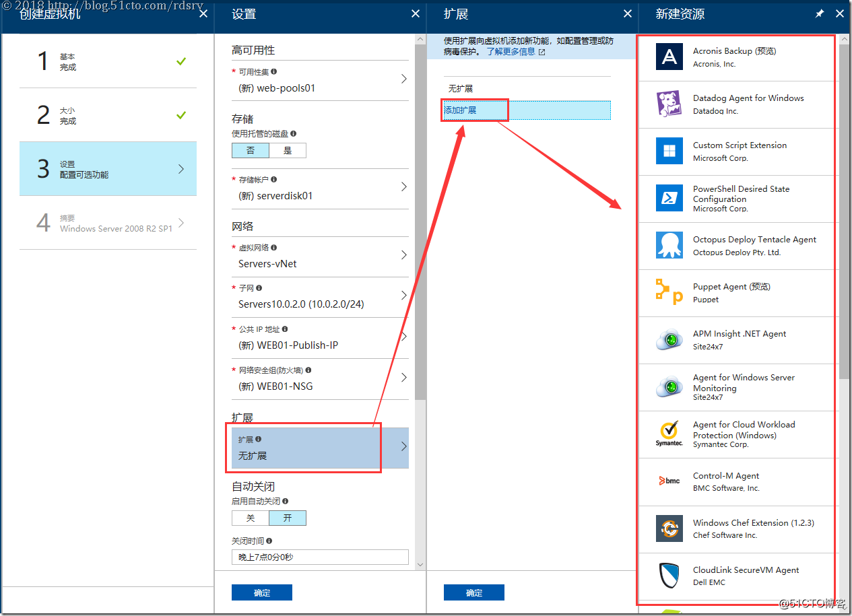Click info icon next to 使用托管的磁盘

293,134
